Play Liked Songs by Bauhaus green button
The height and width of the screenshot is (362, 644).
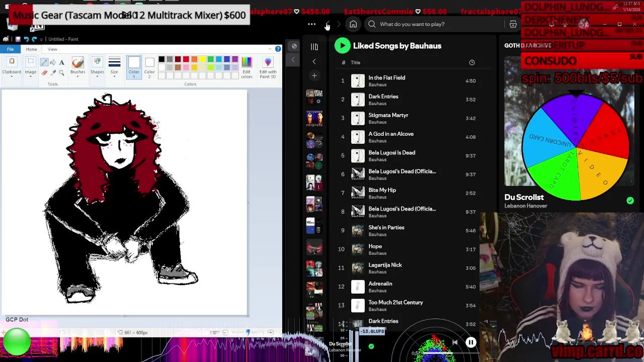343,46
